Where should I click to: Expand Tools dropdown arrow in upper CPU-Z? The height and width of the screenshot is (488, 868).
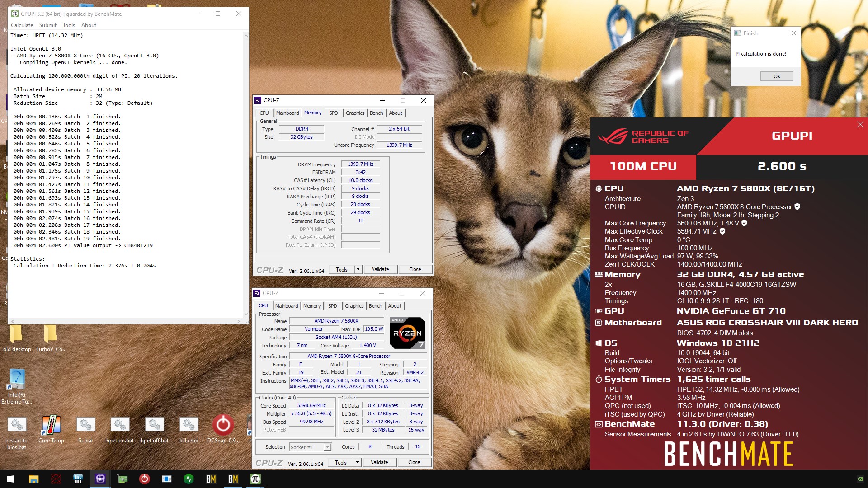pyautogui.click(x=358, y=269)
